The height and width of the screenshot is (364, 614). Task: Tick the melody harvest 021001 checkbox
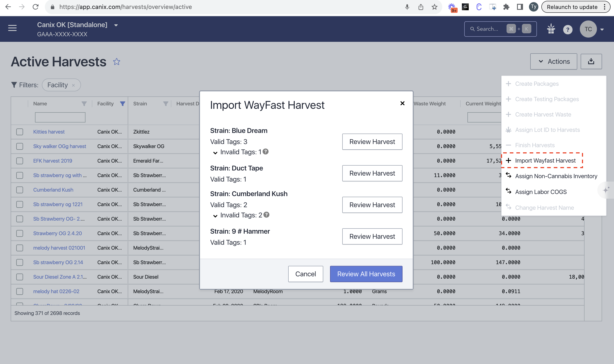coord(20,248)
